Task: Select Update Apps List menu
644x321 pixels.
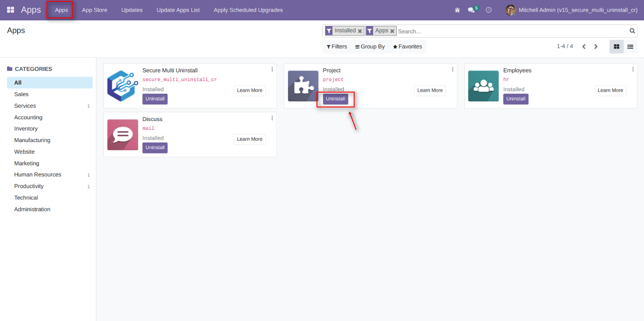Action: [x=178, y=10]
